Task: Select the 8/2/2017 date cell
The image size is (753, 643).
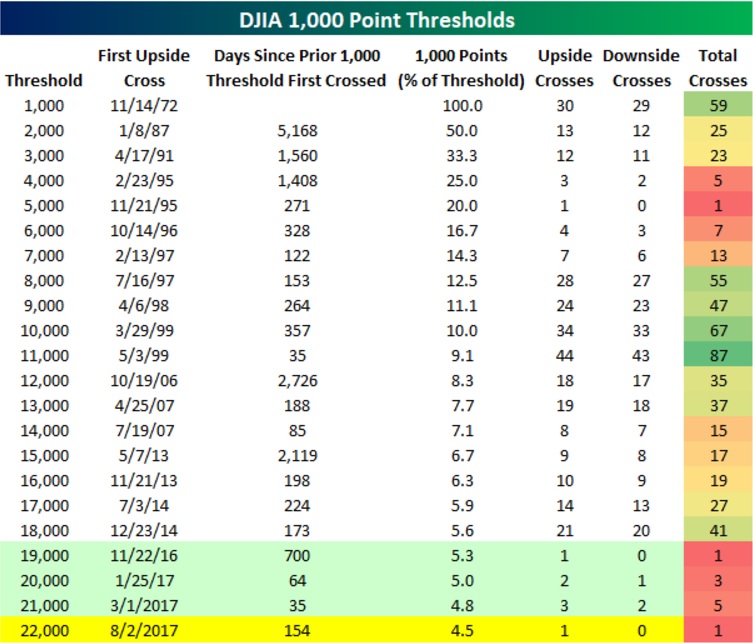Action: tap(135, 628)
